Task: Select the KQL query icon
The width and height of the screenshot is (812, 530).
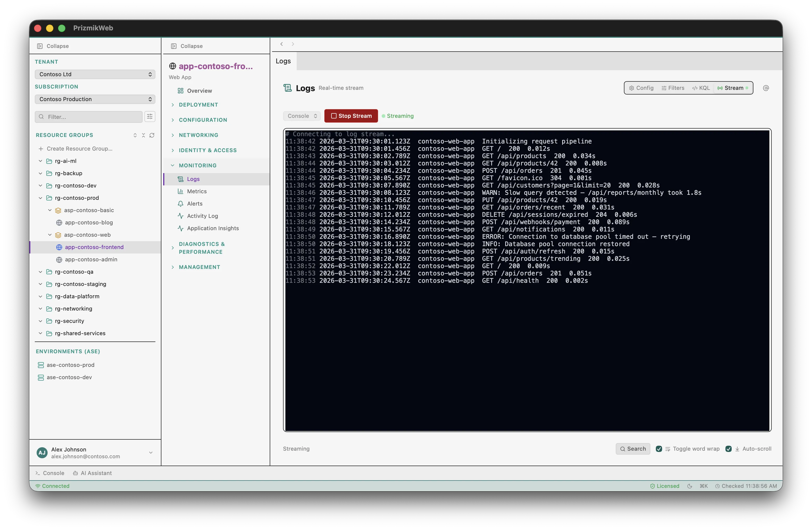Action: point(695,88)
